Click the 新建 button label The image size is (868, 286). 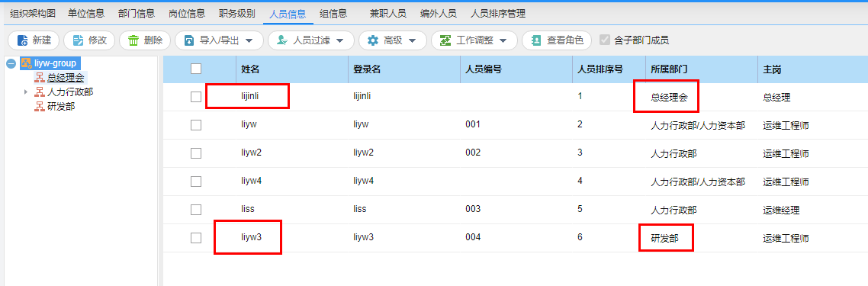[x=41, y=40]
